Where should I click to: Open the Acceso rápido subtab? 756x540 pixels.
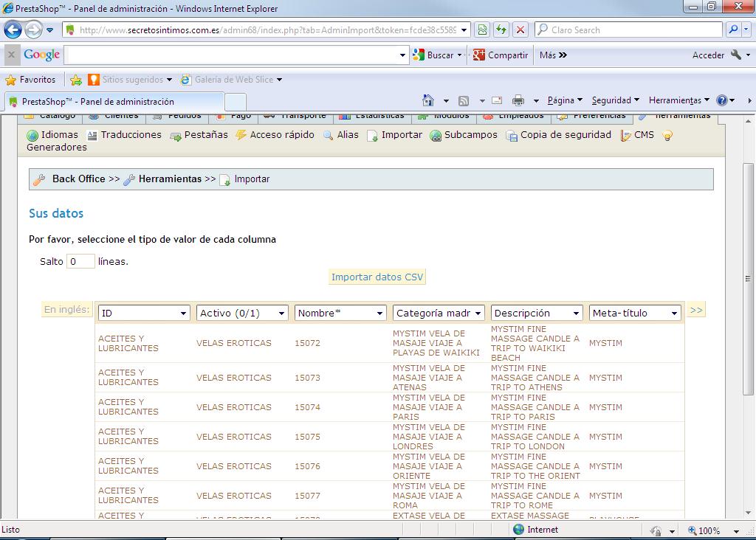pos(275,135)
